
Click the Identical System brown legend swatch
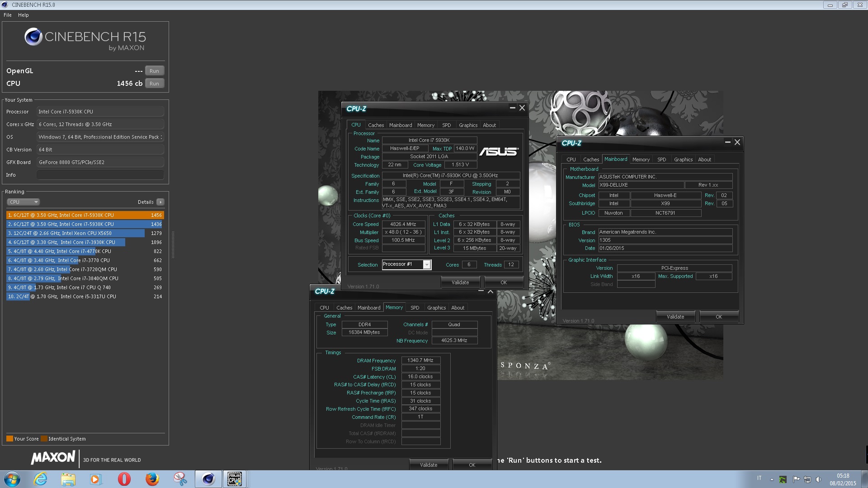44,439
